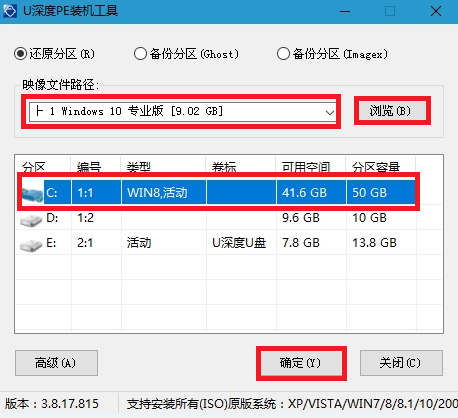Image resolution: width=458 pixels, height=418 pixels.
Task: Select 备份分区 (Ghost) radio option
Action: click(x=186, y=54)
